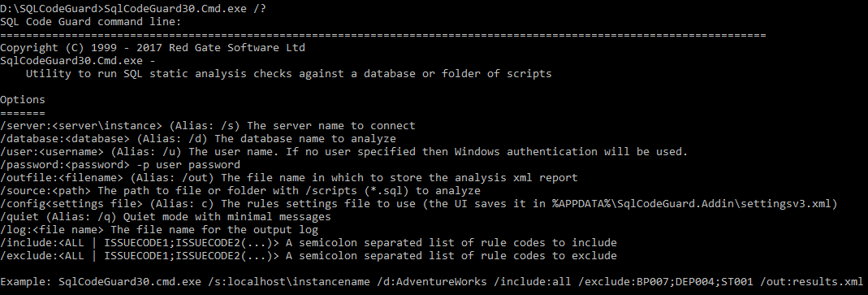Click the /password:<password> option text
Image resolution: width=868 pixels, height=295 pixels.
click(x=65, y=165)
